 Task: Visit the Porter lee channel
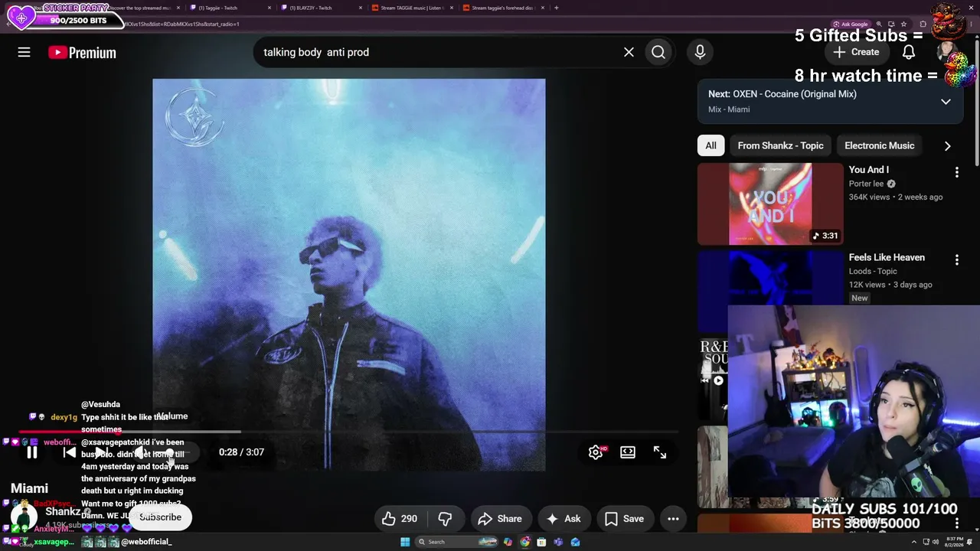(x=866, y=184)
